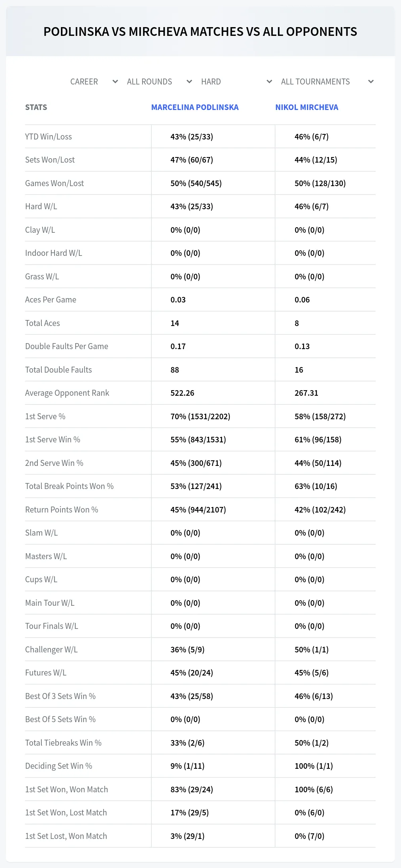Screen dimensions: 401x868
Task: Select the Deciding Set Win % row
Action: point(200,766)
